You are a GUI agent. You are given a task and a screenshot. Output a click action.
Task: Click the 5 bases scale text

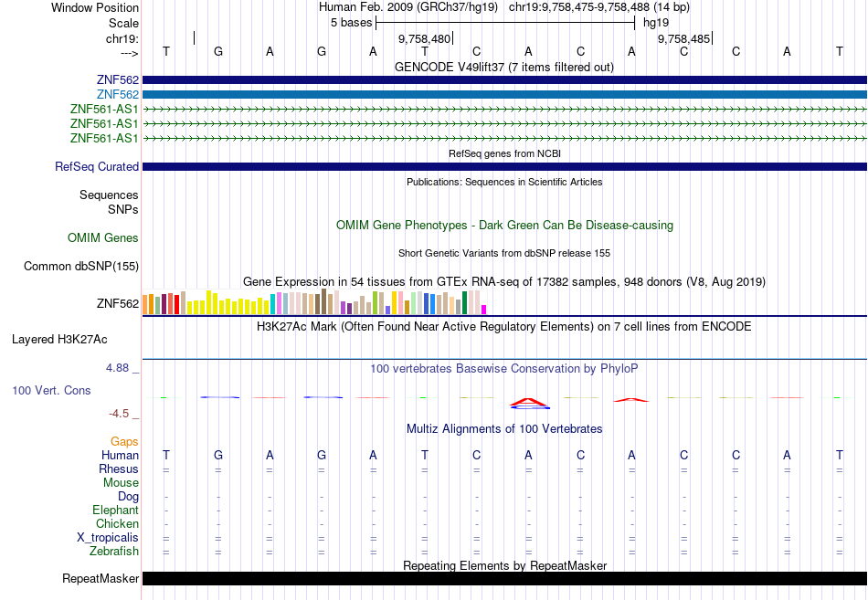[x=352, y=23]
